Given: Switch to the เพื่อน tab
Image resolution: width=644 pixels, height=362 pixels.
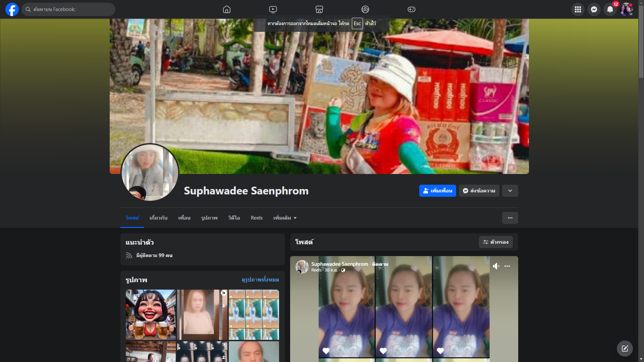Looking at the screenshot, I should coord(184,218).
